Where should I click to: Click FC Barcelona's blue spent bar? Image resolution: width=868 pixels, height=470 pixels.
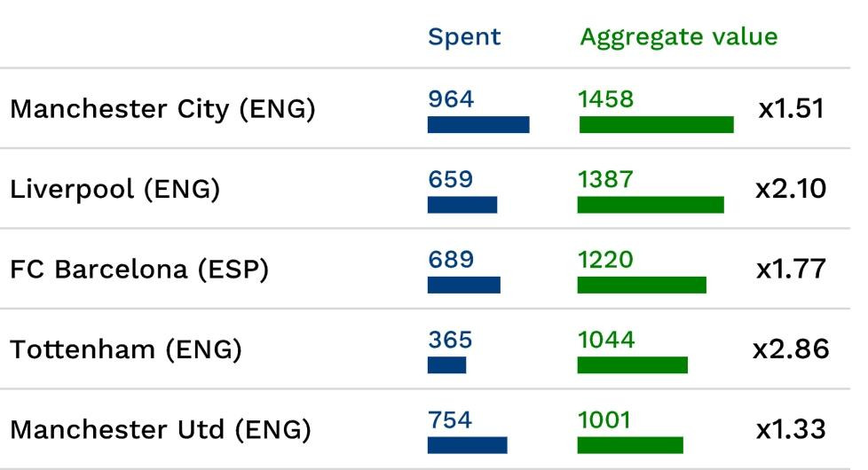pos(464,285)
